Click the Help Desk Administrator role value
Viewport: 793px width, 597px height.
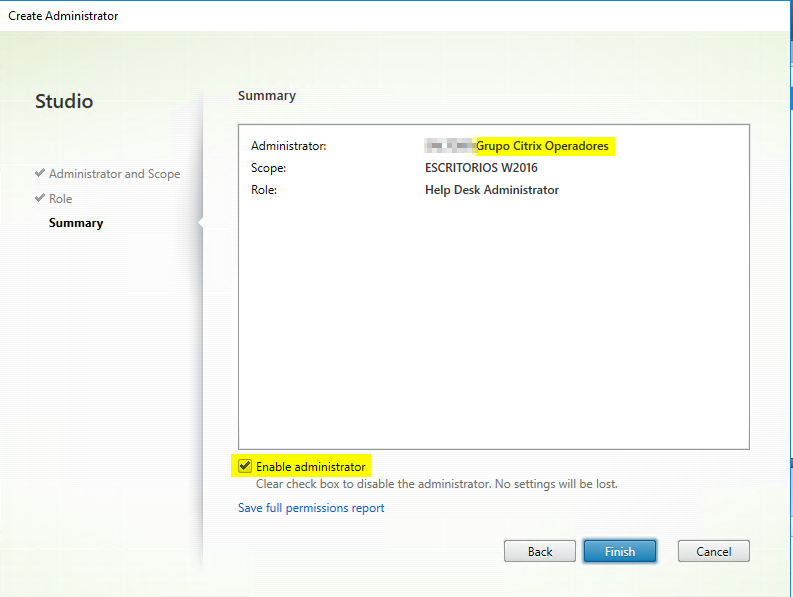coord(492,190)
